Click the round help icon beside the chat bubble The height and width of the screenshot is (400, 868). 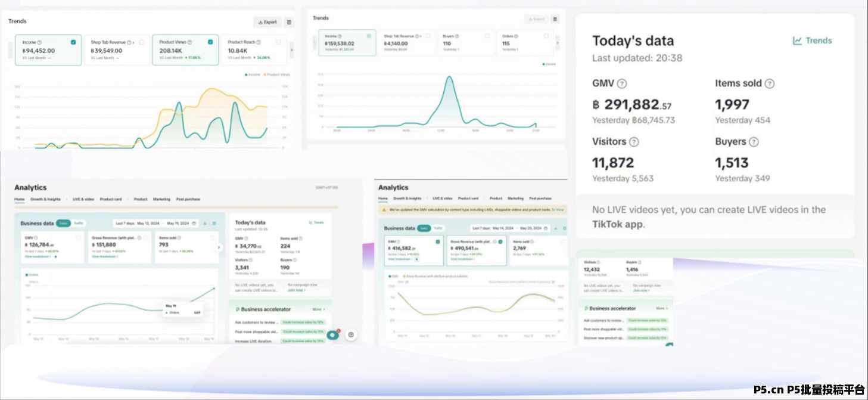(x=351, y=334)
